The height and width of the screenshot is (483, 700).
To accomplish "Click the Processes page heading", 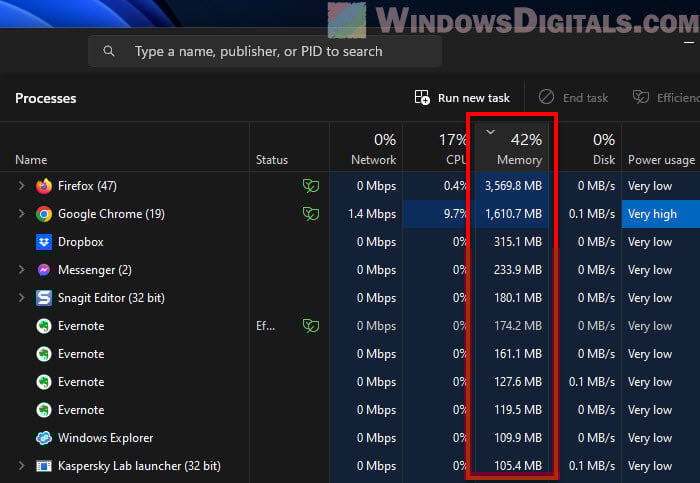I will 46,98.
